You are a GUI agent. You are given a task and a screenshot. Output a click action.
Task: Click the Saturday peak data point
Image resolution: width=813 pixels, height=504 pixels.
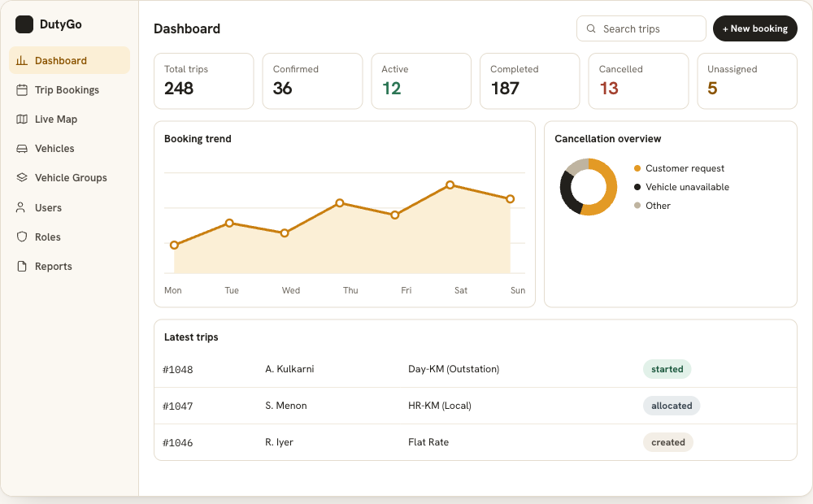click(450, 185)
